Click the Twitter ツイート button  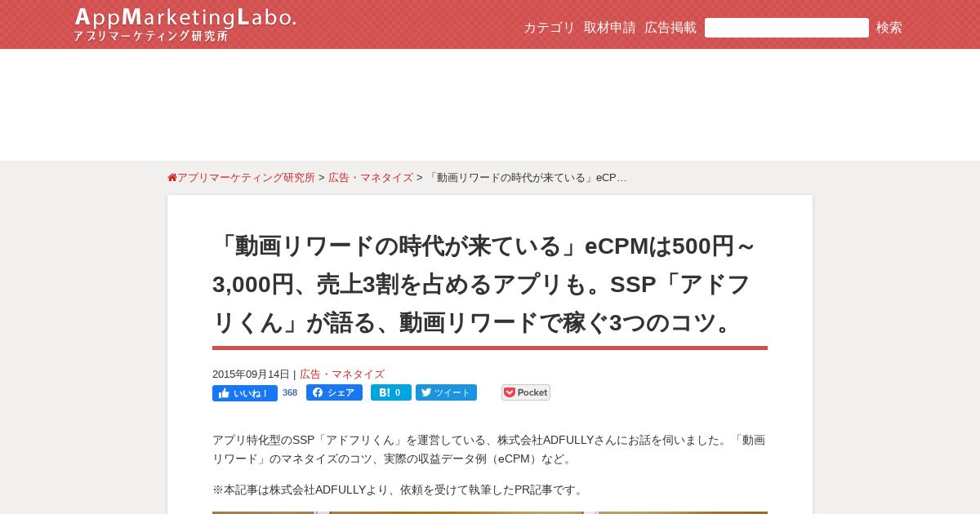point(446,392)
